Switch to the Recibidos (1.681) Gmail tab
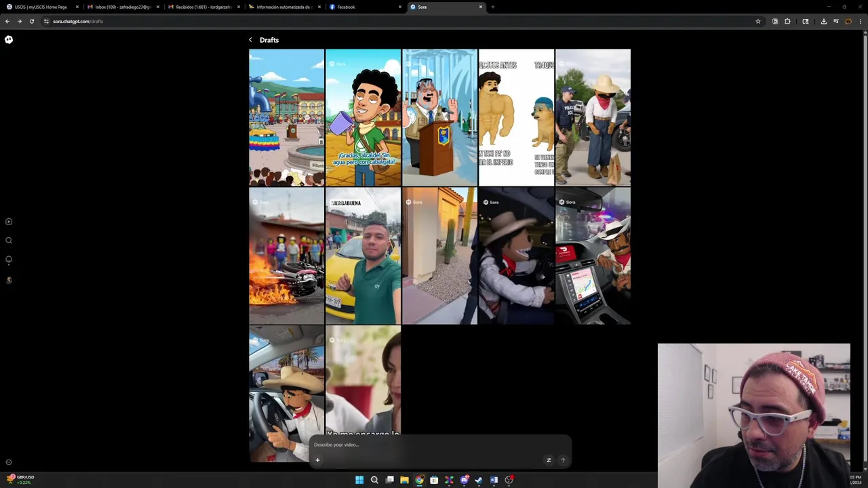 click(203, 7)
